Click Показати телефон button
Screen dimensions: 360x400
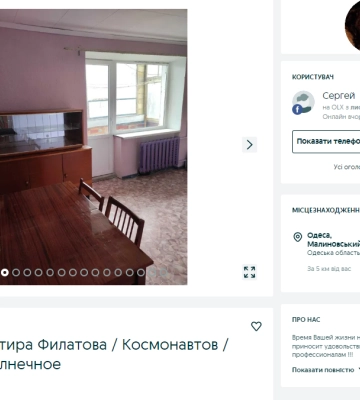[326, 142]
